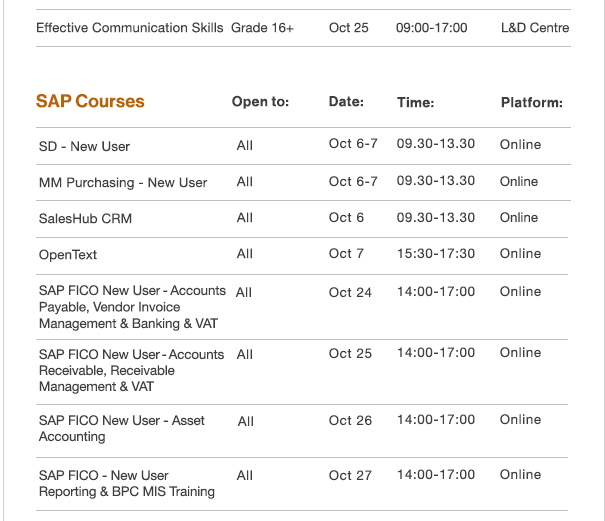
Task: Open the OpenText course entry
Action: tap(68, 255)
